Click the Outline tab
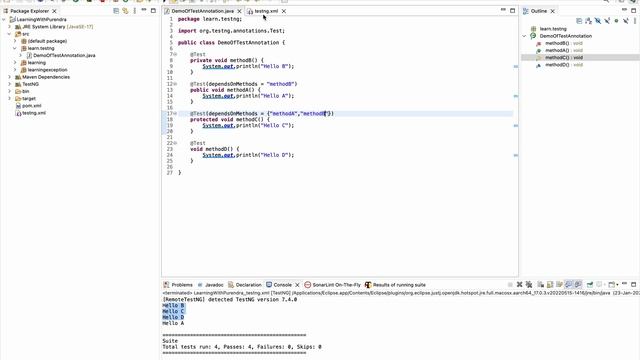Image resolution: width=640 pixels, height=360 pixels. [x=538, y=11]
